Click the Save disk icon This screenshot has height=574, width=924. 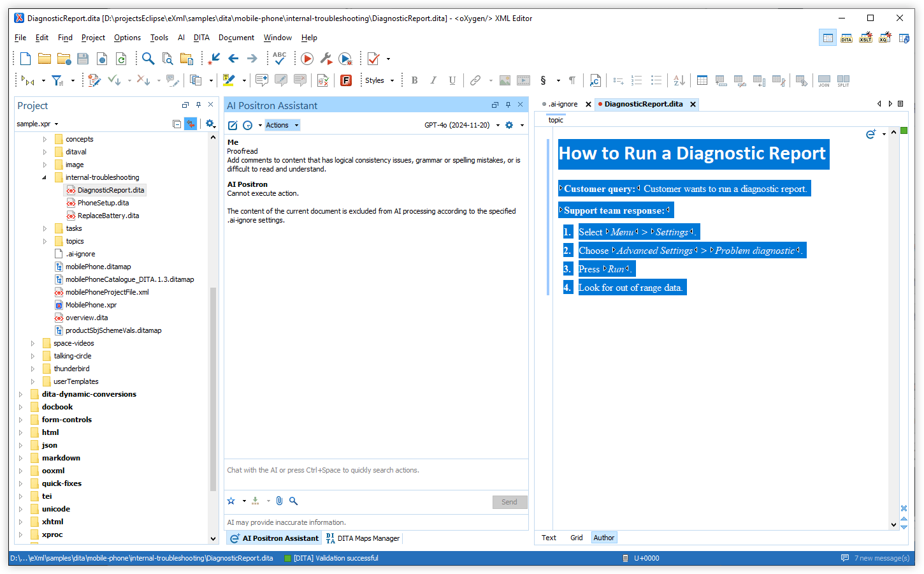click(83, 59)
